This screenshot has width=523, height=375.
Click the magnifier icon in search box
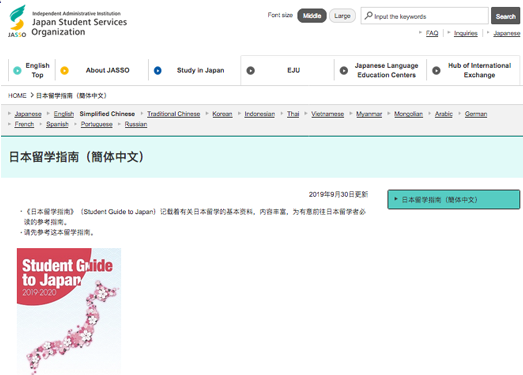pos(368,16)
